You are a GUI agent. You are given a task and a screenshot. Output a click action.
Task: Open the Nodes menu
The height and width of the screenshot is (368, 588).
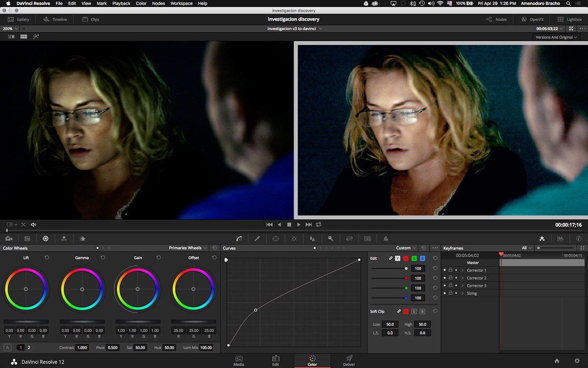pyautogui.click(x=158, y=3)
